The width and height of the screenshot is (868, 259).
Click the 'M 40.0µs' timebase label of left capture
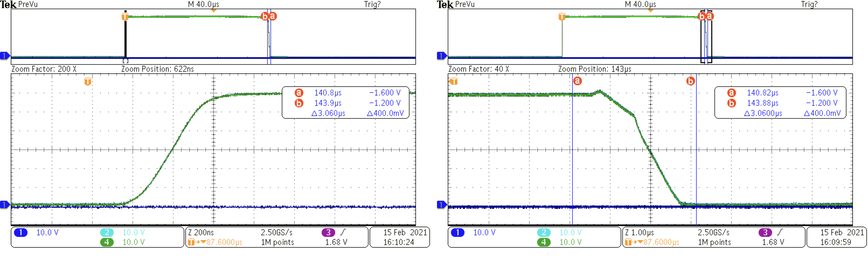[203, 4]
